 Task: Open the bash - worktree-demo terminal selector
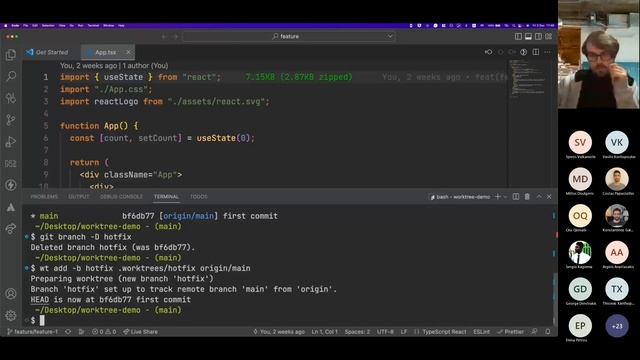(460, 197)
